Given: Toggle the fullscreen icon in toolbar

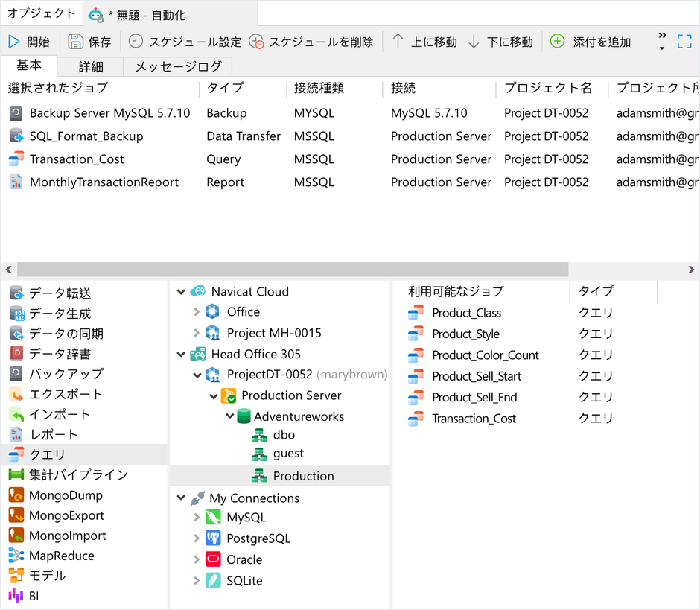Looking at the screenshot, I should 684,42.
